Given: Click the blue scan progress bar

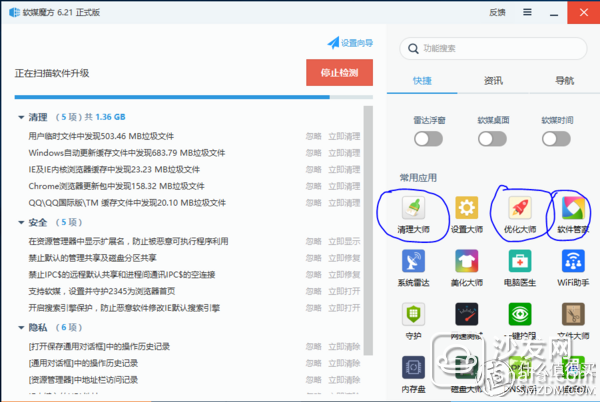Looking at the screenshot, I should pyautogui.click(x=172, y=97).
